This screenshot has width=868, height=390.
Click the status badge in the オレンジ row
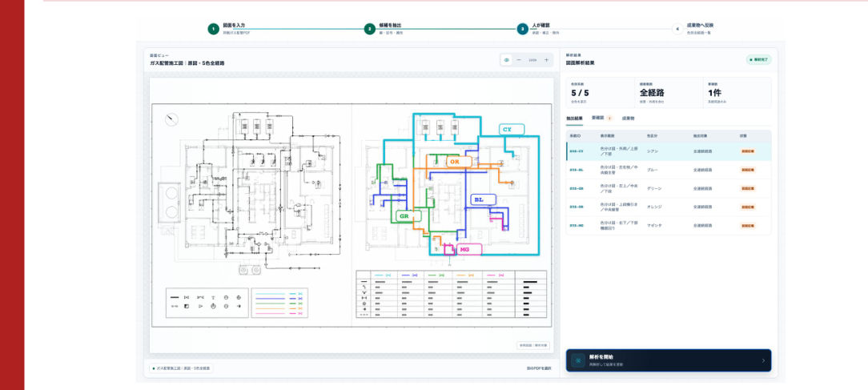coord(747,207)
